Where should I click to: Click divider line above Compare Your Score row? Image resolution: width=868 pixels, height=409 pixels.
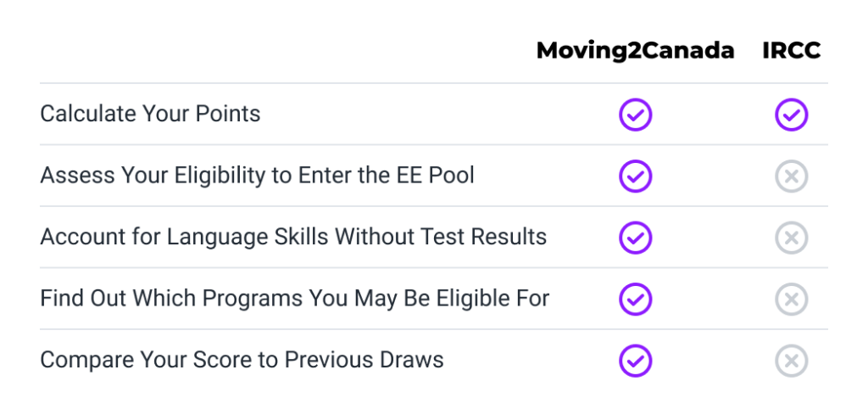[x=433, y=330]
